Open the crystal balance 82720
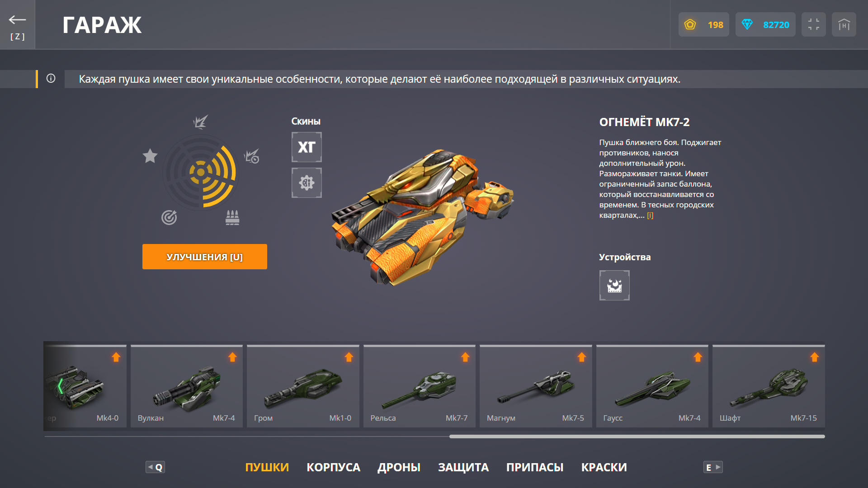The height and width of the screenshot is (488, 868). (x=765, y=24)
